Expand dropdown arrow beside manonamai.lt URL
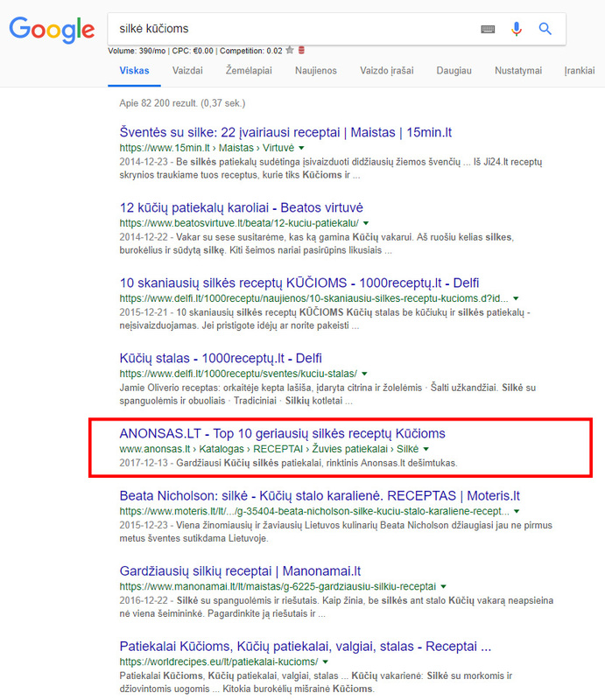The width and height of the screenshot is (605, 700). 443,586
